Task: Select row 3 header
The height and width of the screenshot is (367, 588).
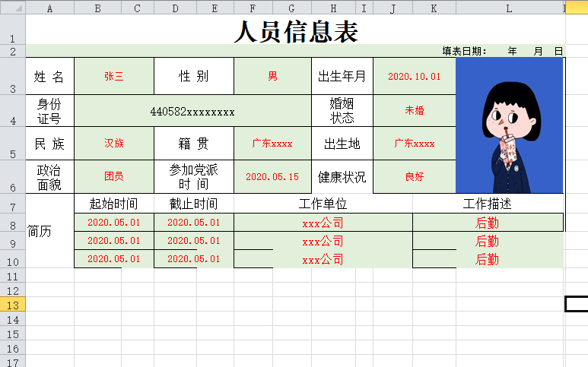Action: point(13,76)
